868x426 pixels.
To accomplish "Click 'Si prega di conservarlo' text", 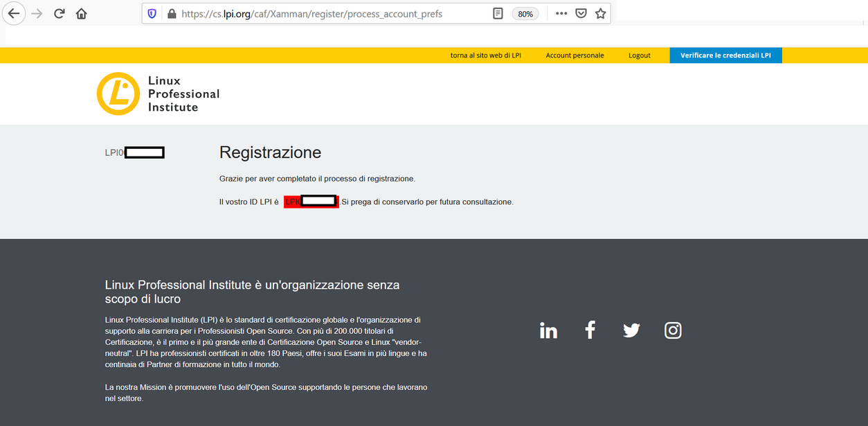I will point(428,202).
